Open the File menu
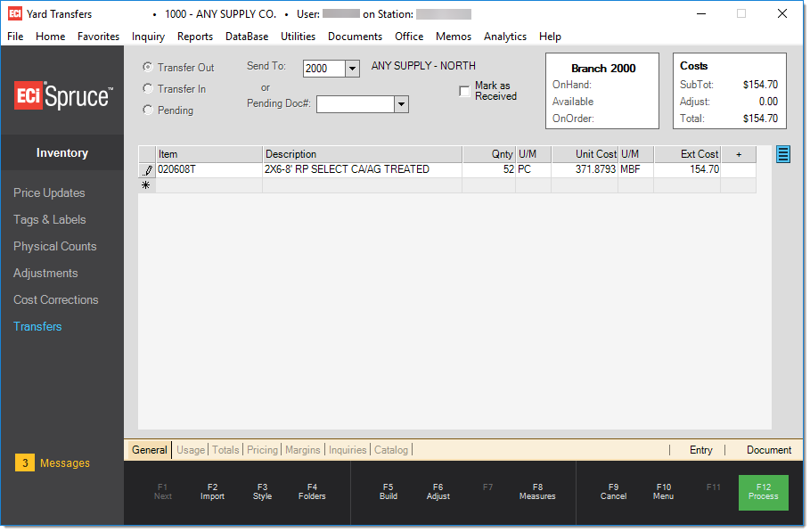The height and width of the screenshot is (532, 810). pyautogui.click(x=15, y=37)
